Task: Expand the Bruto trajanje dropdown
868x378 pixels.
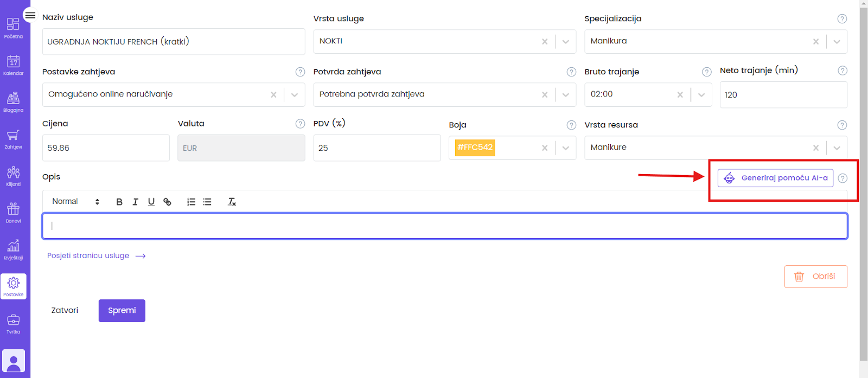Action: 701,95
